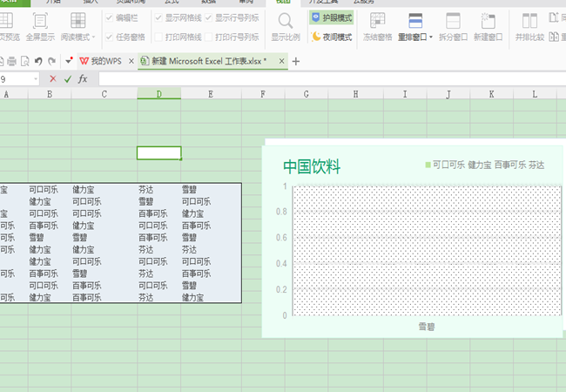The image size is (566, 392).
Task: Click the 拆分窗口 split window icon
Action: tap(453, 21)
